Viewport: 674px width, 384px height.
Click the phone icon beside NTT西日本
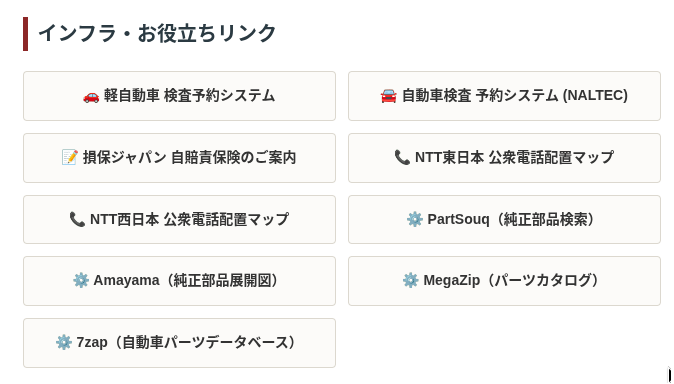[77, 219]
